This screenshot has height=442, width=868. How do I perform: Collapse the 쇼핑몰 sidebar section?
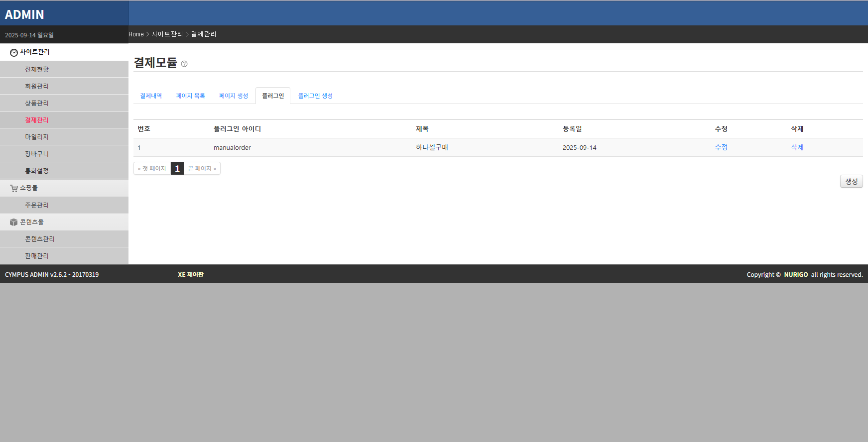point(64,188)
